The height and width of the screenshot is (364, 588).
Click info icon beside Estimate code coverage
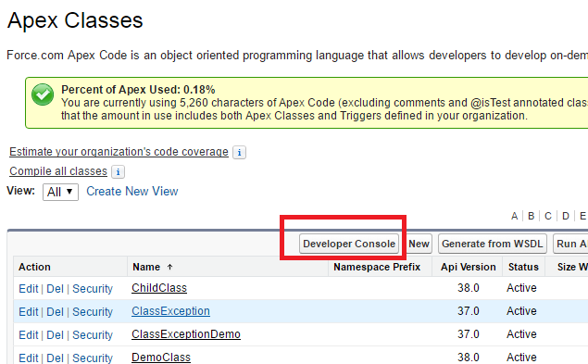pos(239,152)
